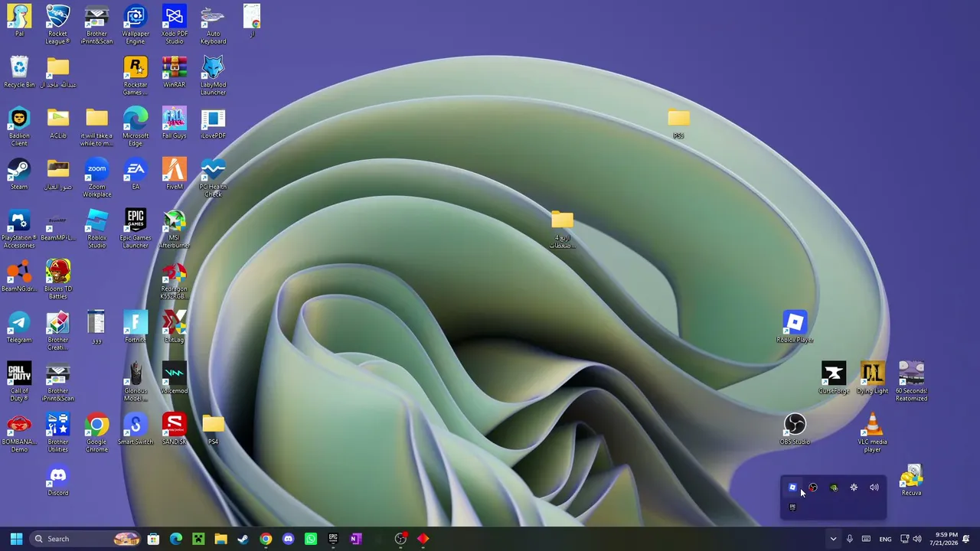This screenshot has height=551, width=980.
Task: Select the Zoom Workplace desktop icon
Action: pos(96,178)
